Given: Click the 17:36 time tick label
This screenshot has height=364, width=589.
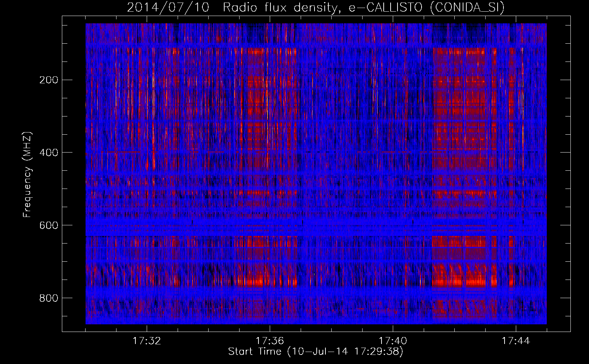Looking at the screenshot, I should [270, 341].
